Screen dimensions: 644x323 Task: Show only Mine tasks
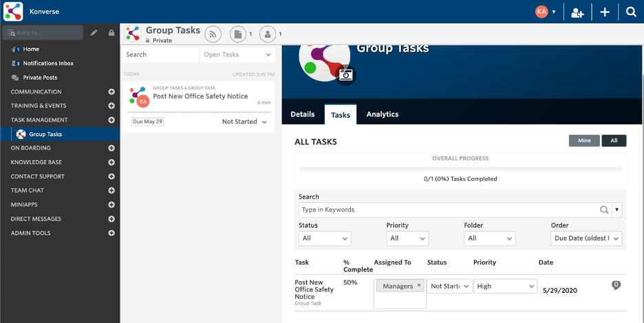pyautogui.click(x=584, y=141)
